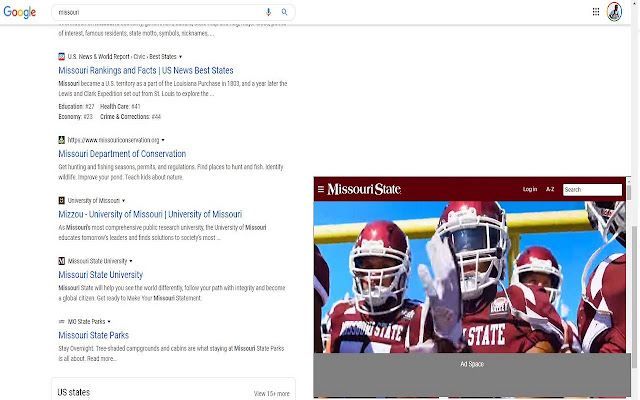Click A-Z on Missouri State preview

click(x=550, y=189)
